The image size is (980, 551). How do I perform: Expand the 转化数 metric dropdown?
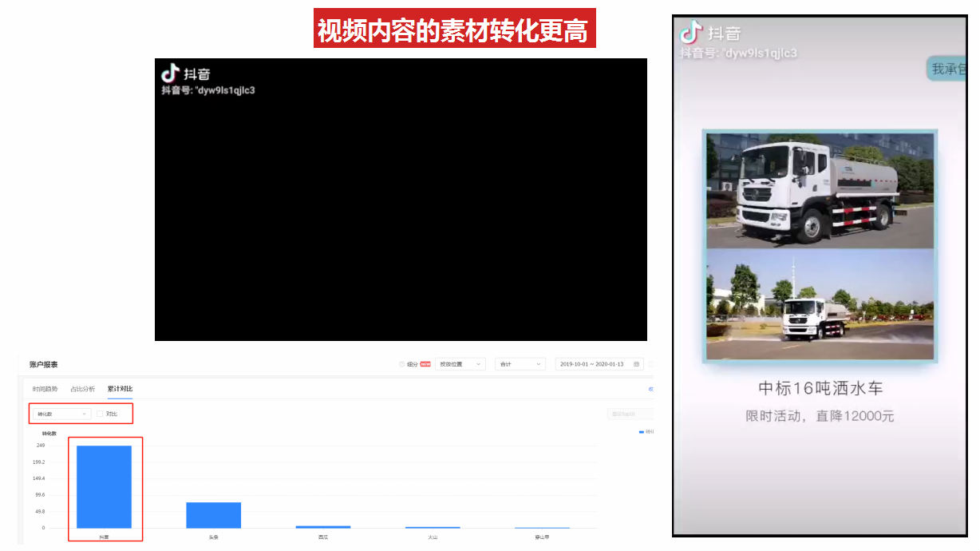(61, 414)
